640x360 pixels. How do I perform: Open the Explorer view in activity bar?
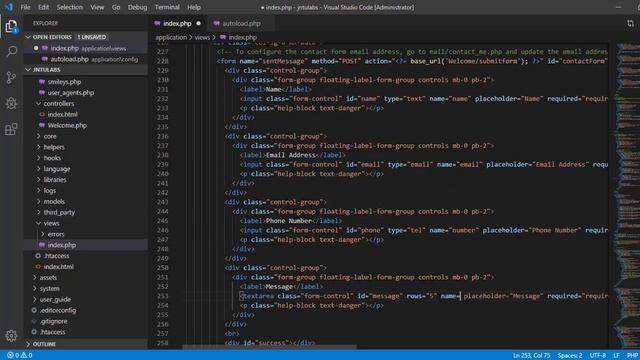coord(11,27)
